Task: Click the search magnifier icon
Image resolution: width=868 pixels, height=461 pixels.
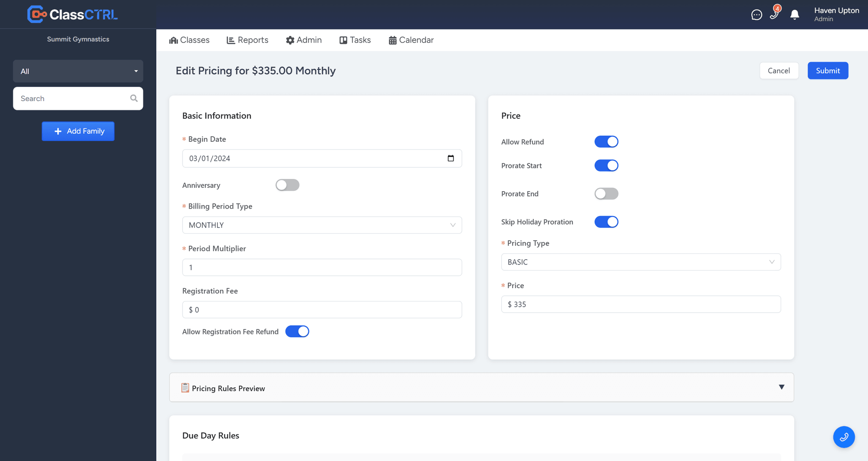Action: click(134, 98)
